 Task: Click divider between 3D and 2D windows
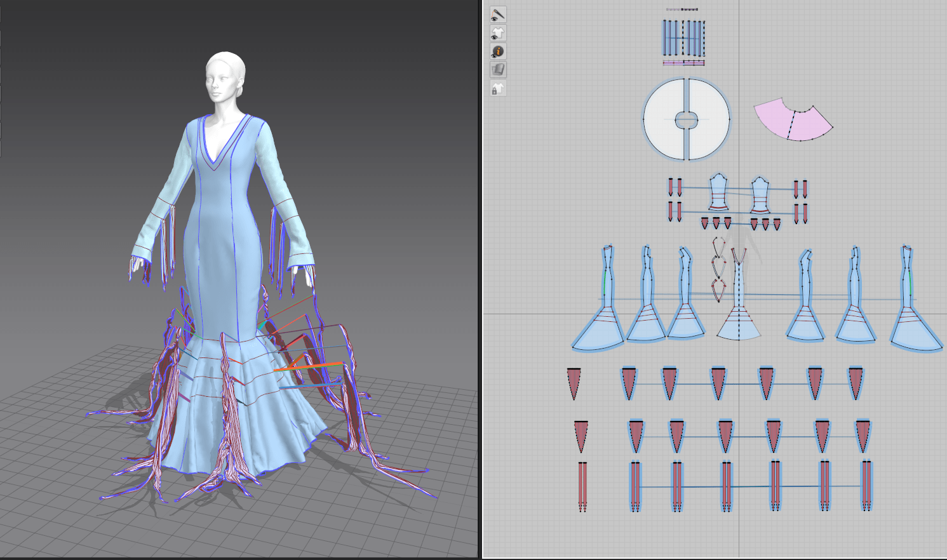[480, 279]
